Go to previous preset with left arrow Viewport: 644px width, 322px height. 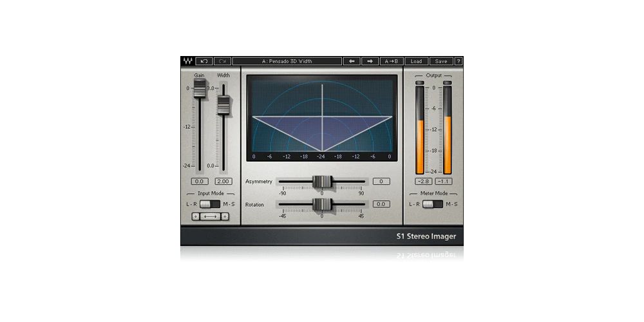(x=352, y=61)
